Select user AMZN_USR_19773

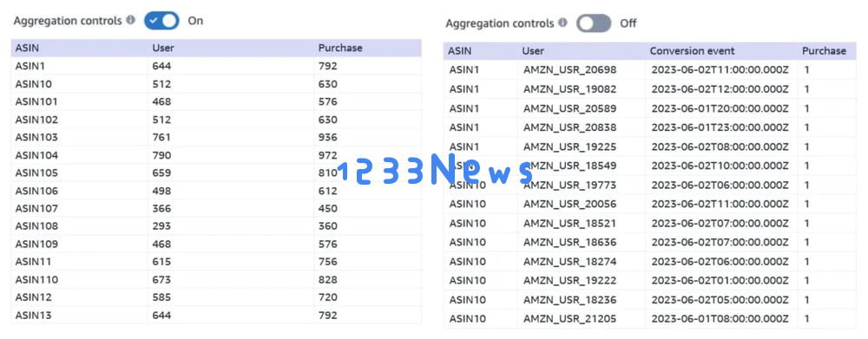tap(569, 185)
